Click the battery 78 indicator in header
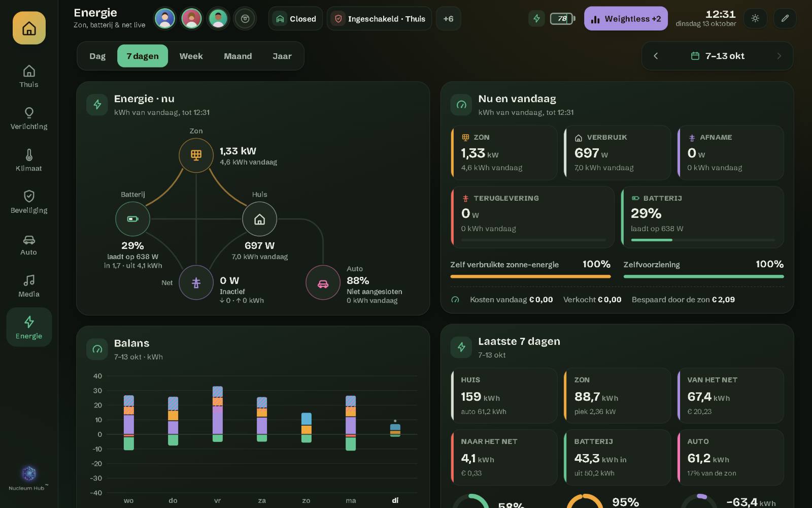 pos(562,19)
